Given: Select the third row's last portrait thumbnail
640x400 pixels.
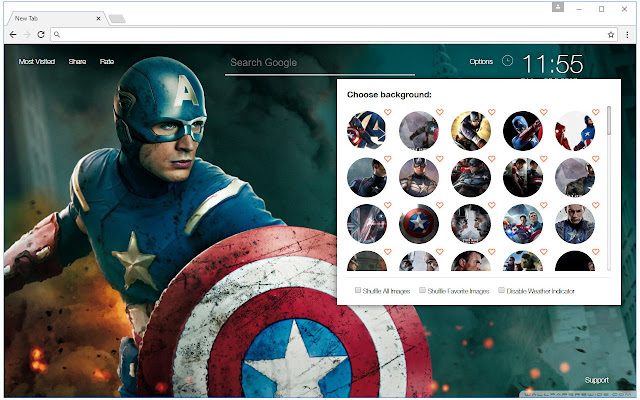Looking at the screenshot, I should point(575,224).
